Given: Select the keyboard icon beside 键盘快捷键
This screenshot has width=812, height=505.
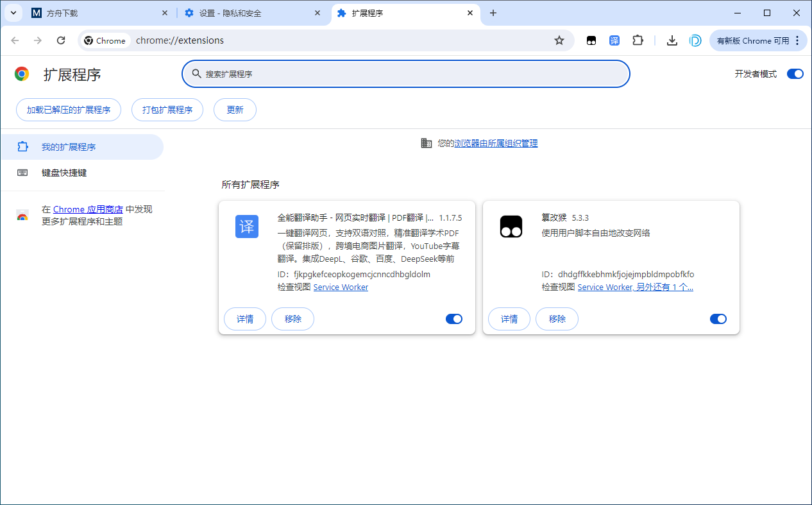Looking at the screenshot, I should [22, 173].
